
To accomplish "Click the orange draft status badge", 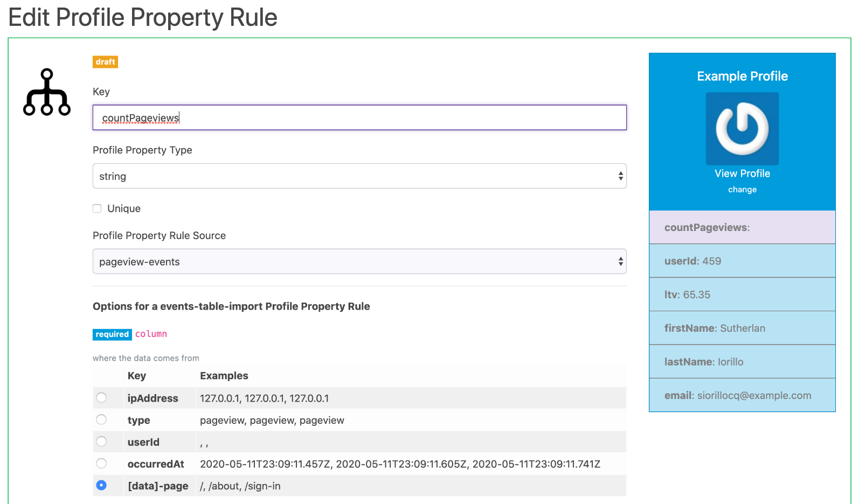I will pyautogui.click(x=105, y=62).
